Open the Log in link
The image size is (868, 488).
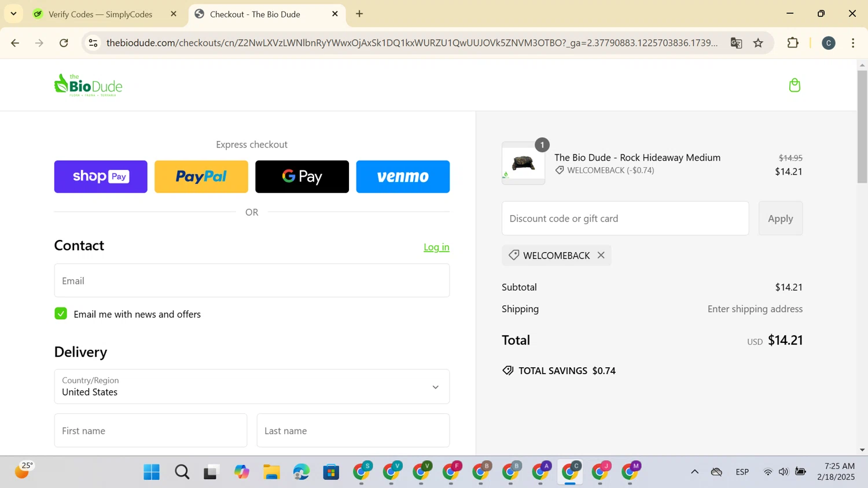point(436,247)
